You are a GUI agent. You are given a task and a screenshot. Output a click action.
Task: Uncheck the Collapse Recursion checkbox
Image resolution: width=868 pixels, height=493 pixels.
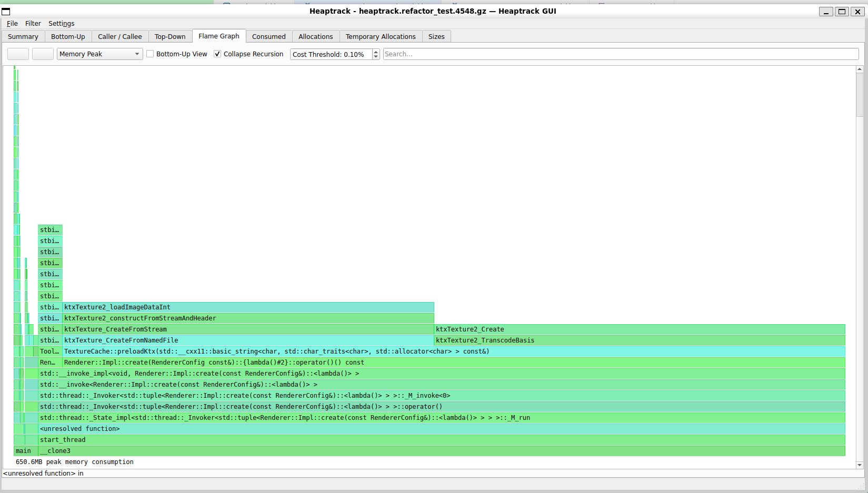coord(217,54)
